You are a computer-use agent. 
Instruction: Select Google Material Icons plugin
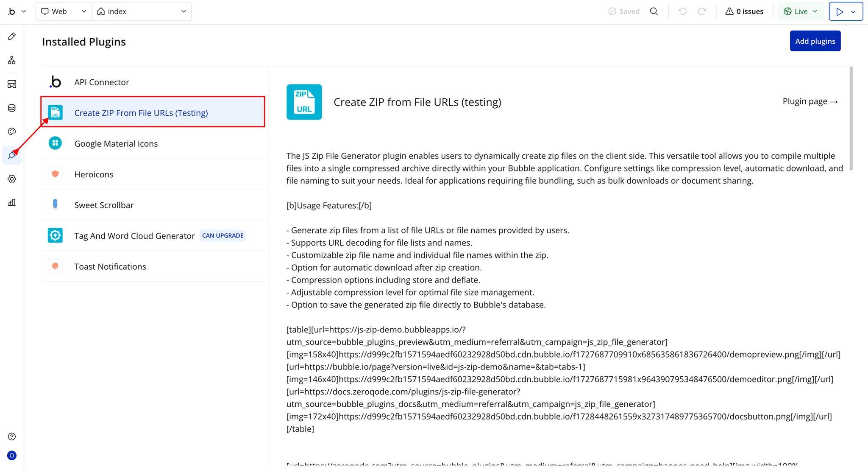pos(116,144)
